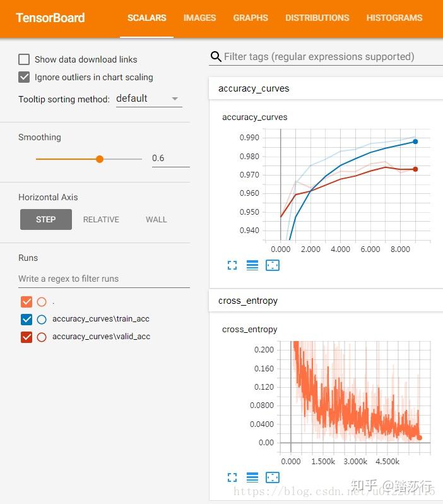Uncheck the train_acc run checkbox

pos(27,319)
